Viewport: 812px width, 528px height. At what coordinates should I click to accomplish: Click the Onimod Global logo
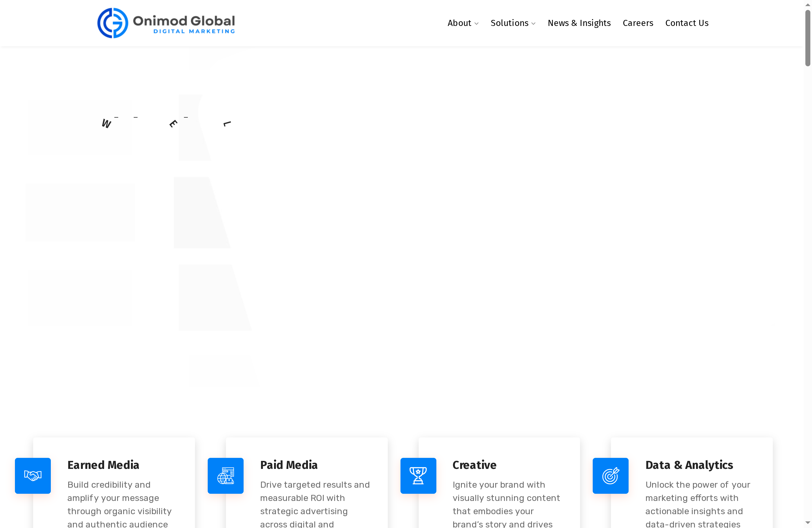166,23
